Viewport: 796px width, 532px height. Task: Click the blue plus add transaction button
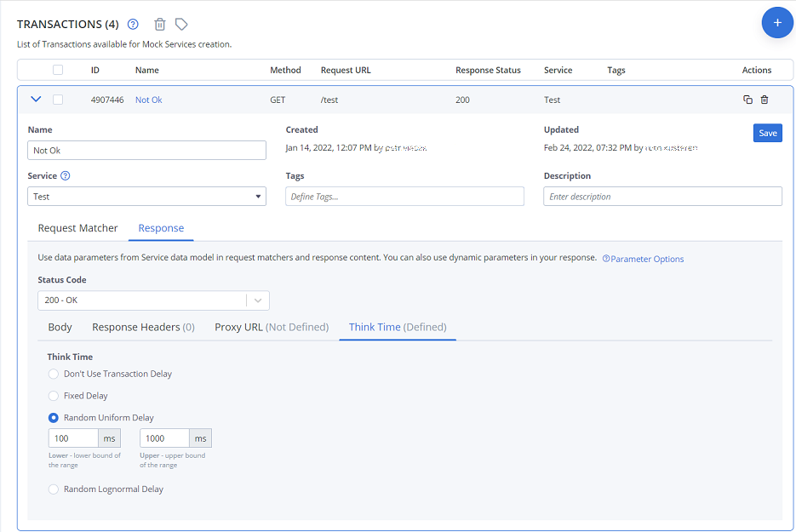point(777,23)
